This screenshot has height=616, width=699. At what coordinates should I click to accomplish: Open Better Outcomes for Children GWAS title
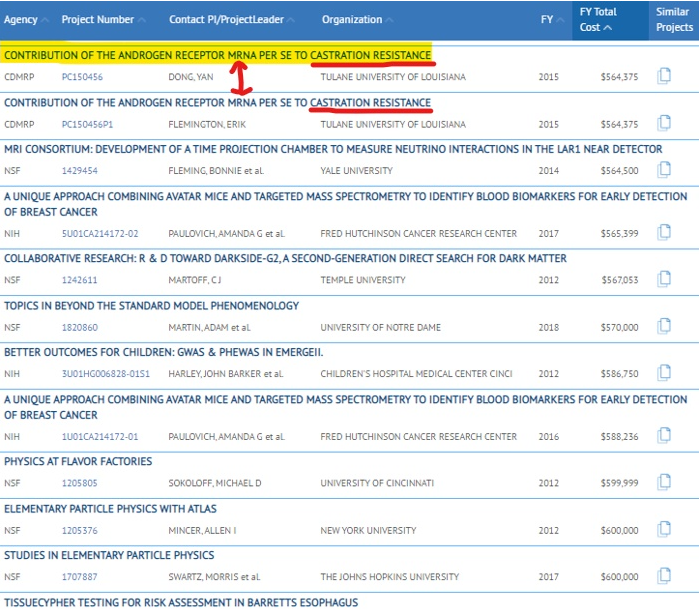click(164, 353)
